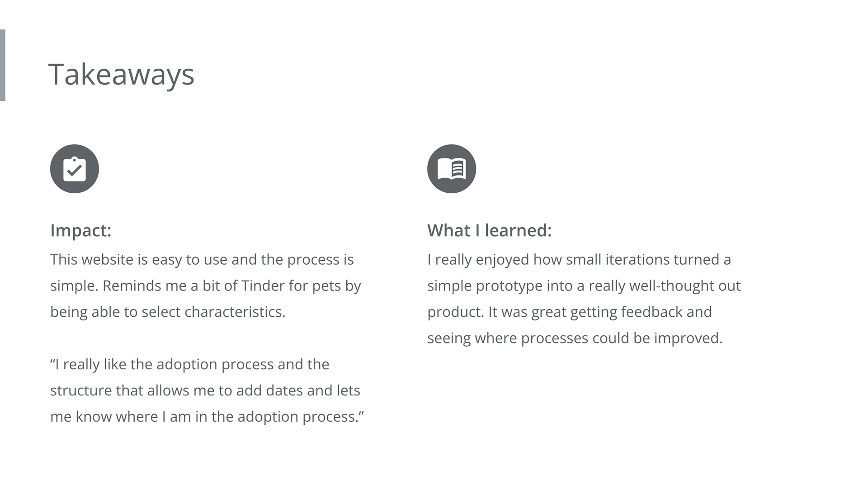This screenshot has height=486, width=868.
Task: Click the line starting "This website is easy"
Action: (x=202, y=260)
